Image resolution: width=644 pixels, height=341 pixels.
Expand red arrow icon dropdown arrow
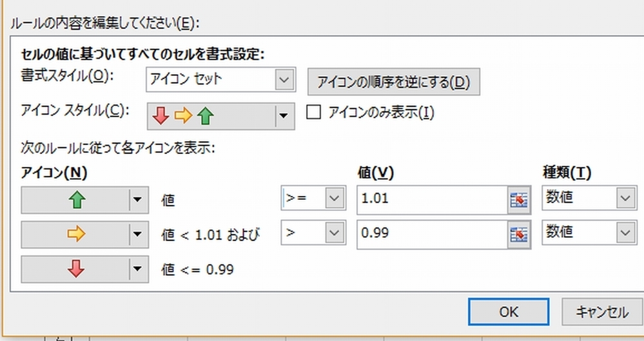tap(137, 268)
